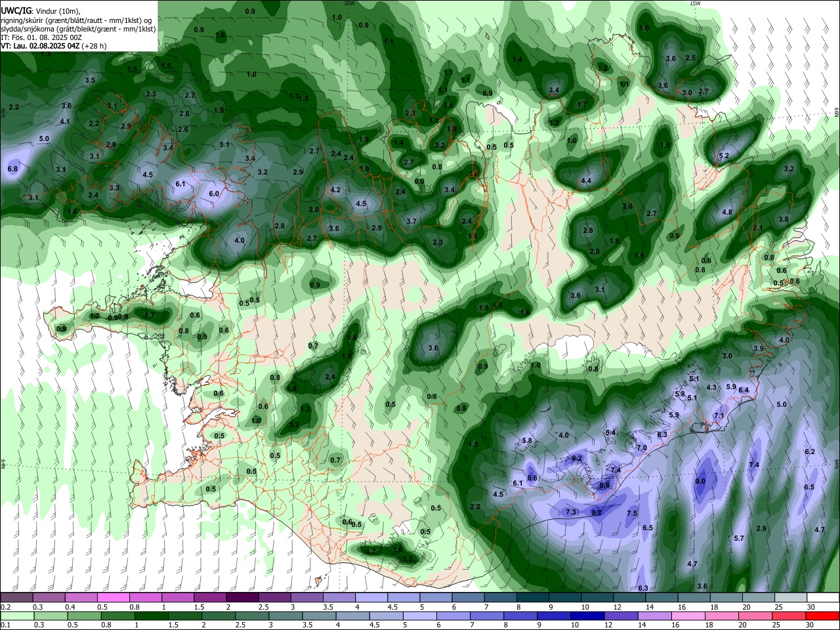Pick the darkest green rain legend swatch
The height and width of the screenshot is (630, 840).
pyautogui.click(x=150, y=616)
